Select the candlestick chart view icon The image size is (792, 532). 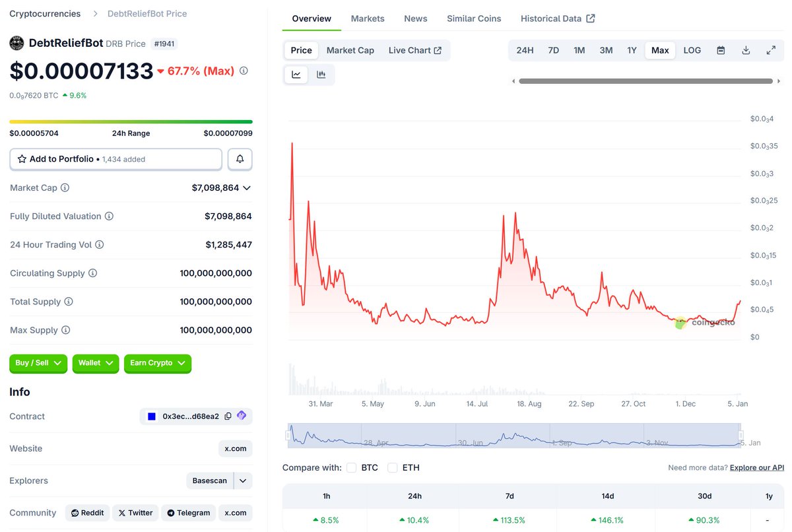[x=321, y=75]
